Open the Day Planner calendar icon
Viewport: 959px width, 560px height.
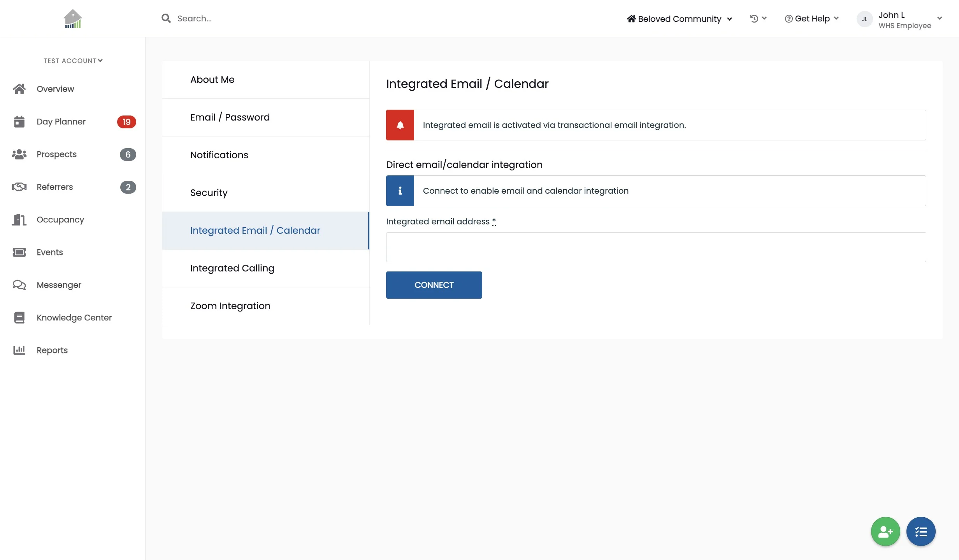(x=19, y=122)
